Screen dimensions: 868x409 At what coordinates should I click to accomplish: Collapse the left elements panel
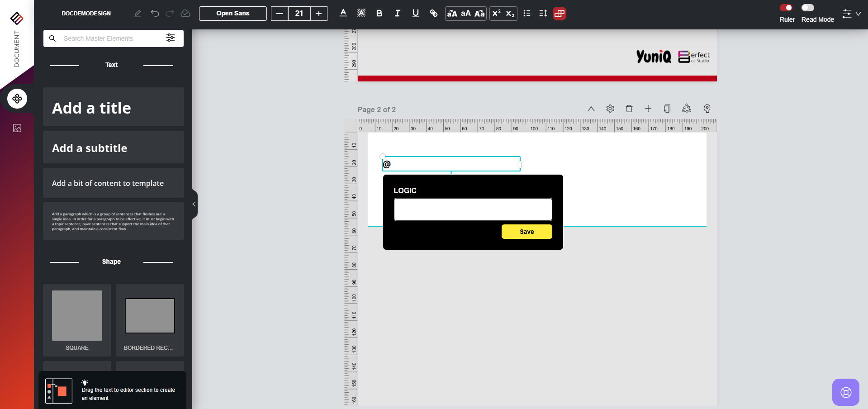tap(194, 204)
